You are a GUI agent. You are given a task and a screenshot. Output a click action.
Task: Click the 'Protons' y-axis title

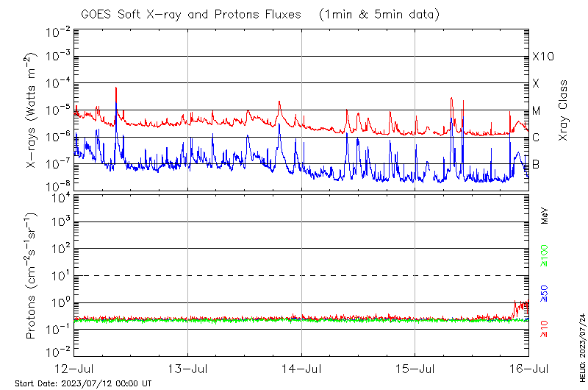coord(32,276)
